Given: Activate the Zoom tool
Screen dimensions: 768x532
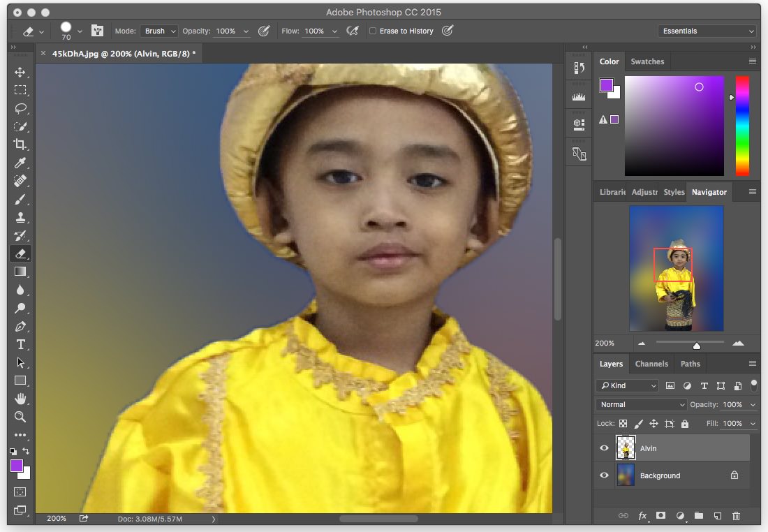Looking at the screenshot, I should 20,417.
